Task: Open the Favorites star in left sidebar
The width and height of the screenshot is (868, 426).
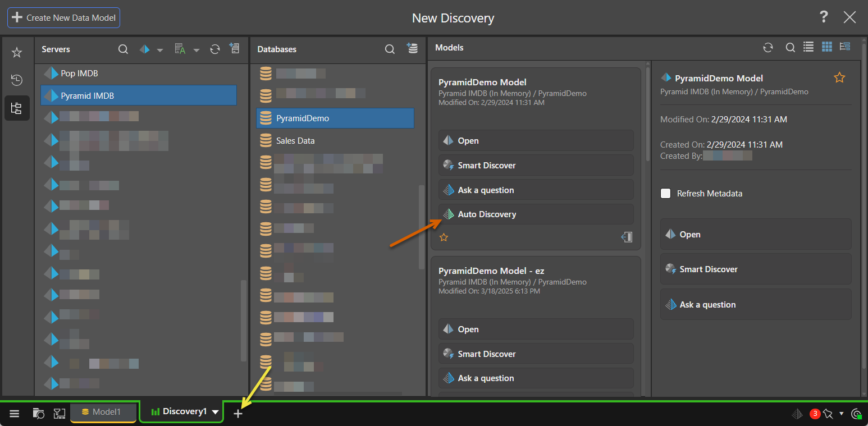Action: click(x=17, y=53)
